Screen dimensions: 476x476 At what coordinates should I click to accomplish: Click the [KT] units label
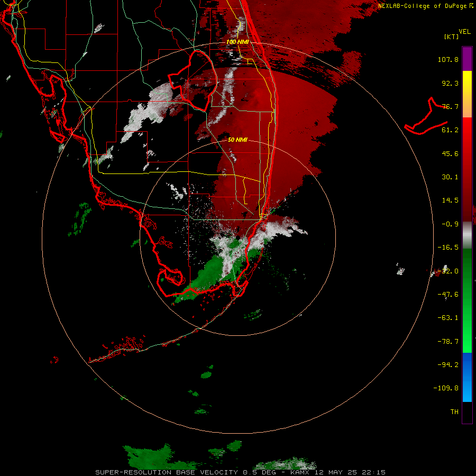pyautogui.click(x=451, y=36)
